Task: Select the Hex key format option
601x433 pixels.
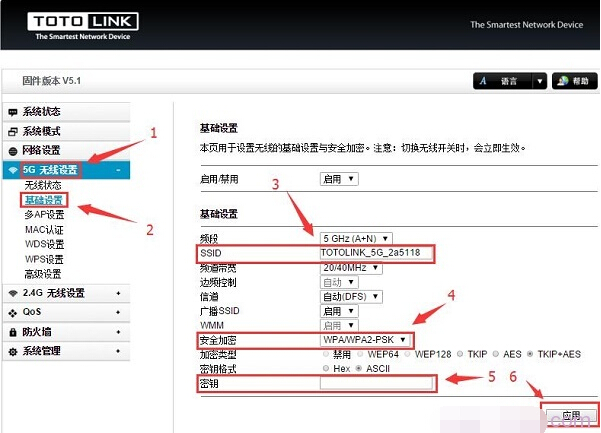Action: (x=325, y=369)
